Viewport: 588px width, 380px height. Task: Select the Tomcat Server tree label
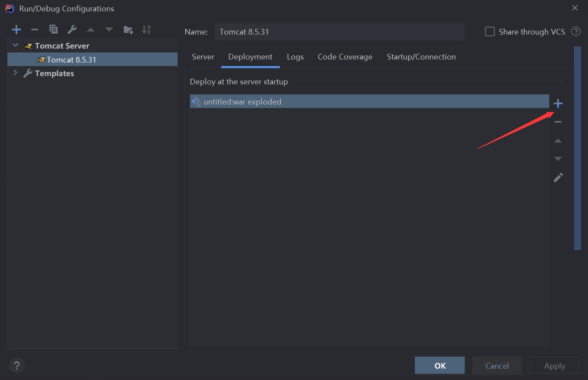click(x=62, y=46)
